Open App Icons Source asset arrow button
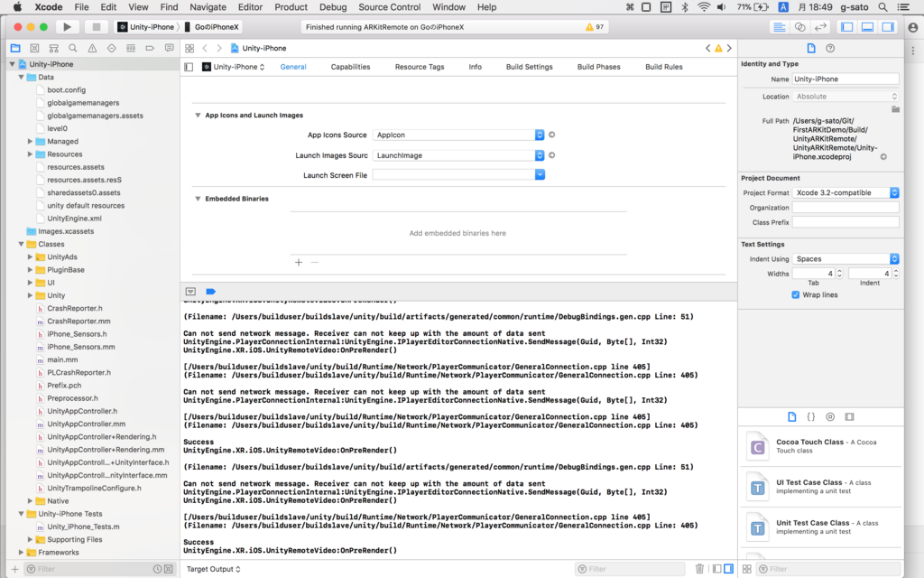 pos(551,135)
